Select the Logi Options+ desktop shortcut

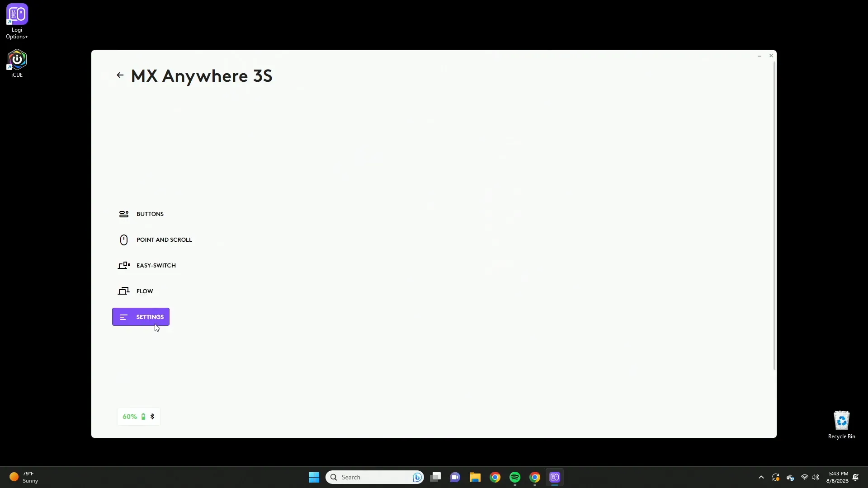point(17,21)
